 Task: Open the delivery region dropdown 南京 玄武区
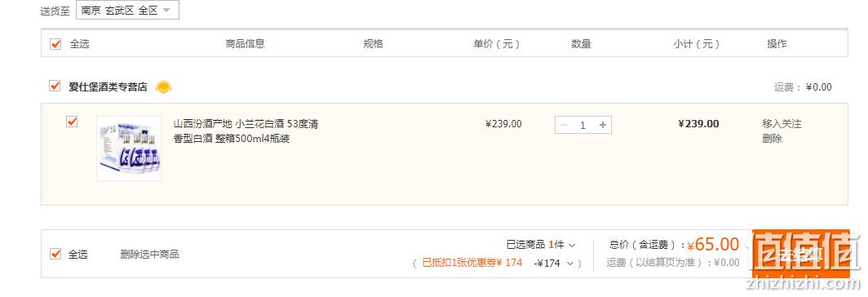pyautogui.click(x=127, y=11)
